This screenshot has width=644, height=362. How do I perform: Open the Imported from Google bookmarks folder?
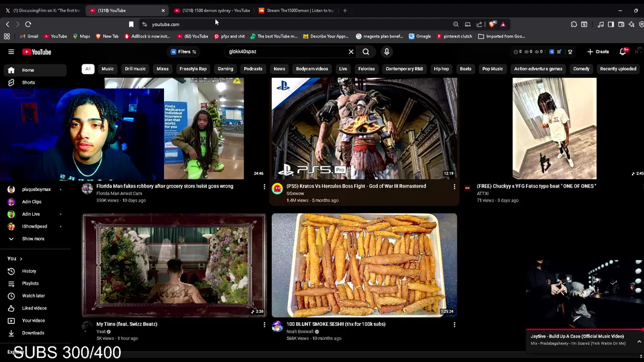[502, 36]
